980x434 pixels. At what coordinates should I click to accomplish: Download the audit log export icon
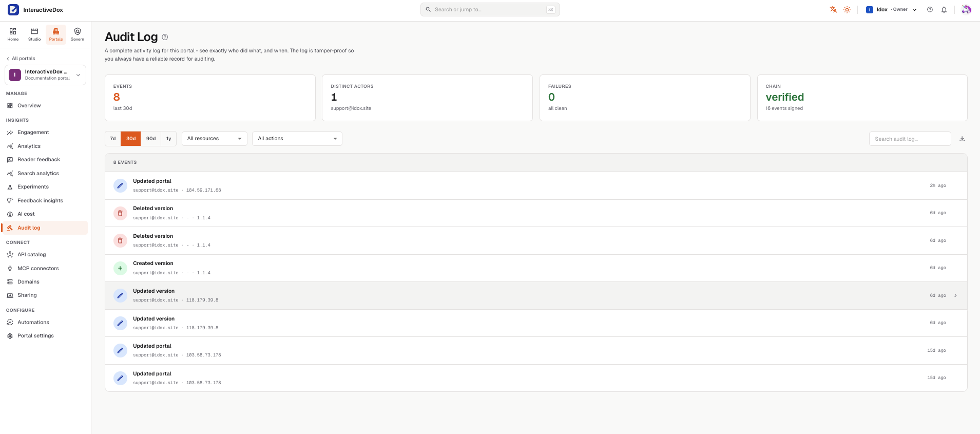pyautogui.click(x=962, y=139)
